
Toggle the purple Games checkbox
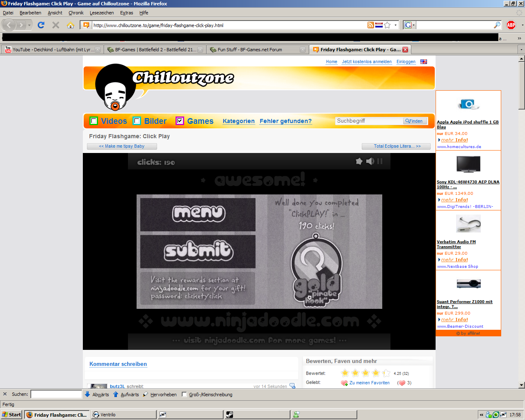coord(180,121)
